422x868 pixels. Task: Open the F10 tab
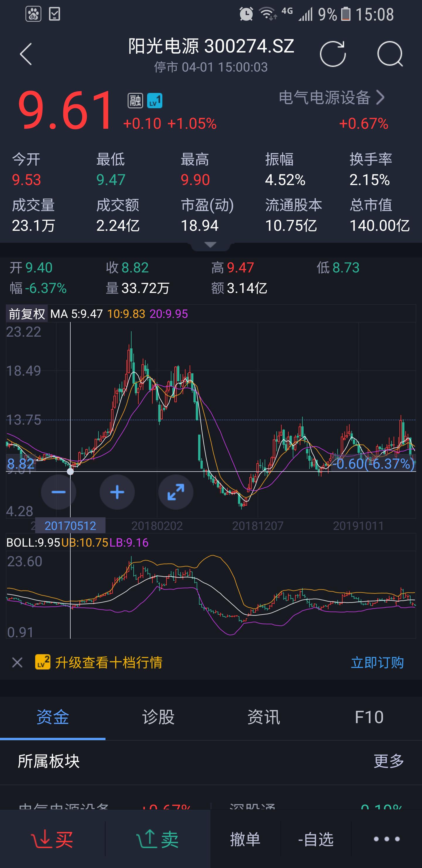click(369, 717)
